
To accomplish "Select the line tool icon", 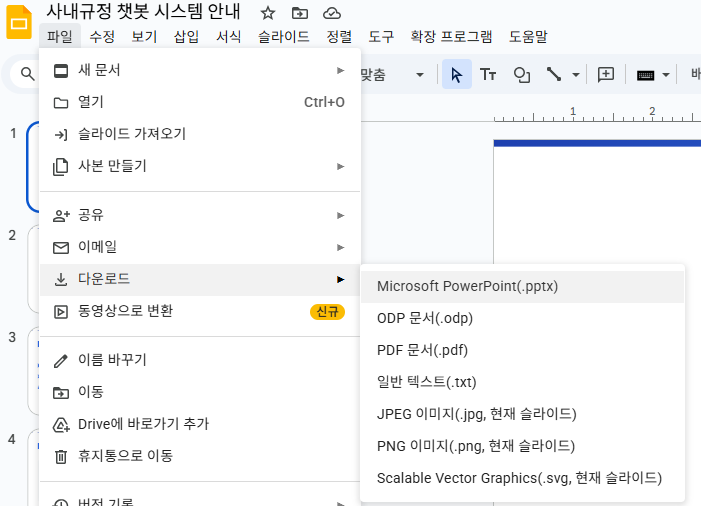I will click(x=554, y=74).
